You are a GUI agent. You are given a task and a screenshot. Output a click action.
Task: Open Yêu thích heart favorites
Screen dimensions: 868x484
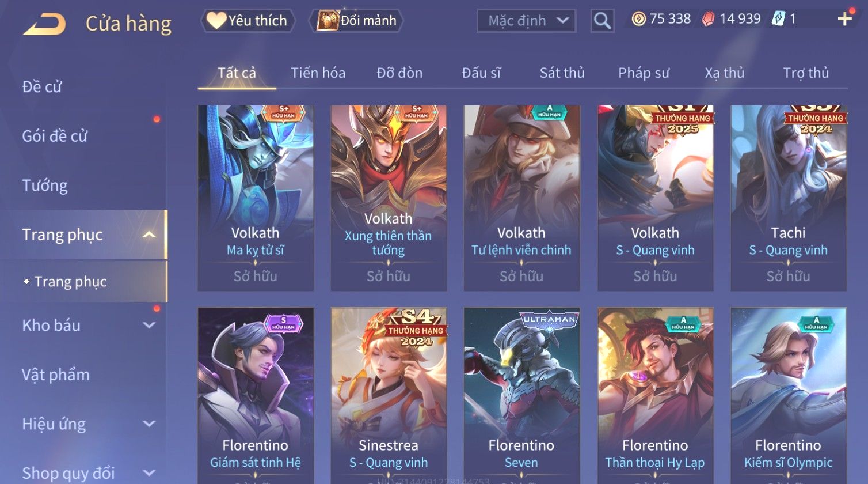pos(248,21)
